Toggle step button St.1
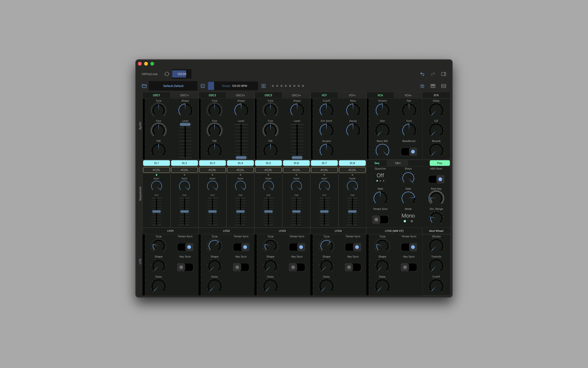 pyautogui.click(x=156, y=163)
